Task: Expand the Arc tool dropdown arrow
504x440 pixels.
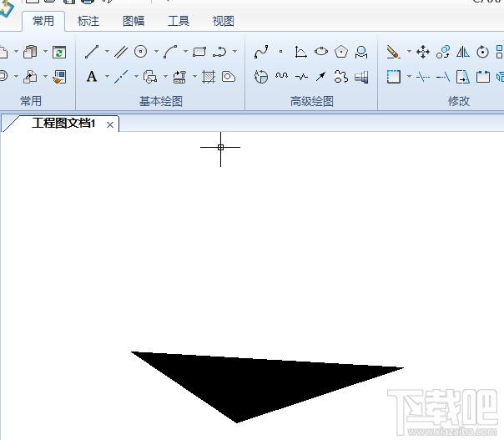Action: pyautogui.click(x=185, y=51)
